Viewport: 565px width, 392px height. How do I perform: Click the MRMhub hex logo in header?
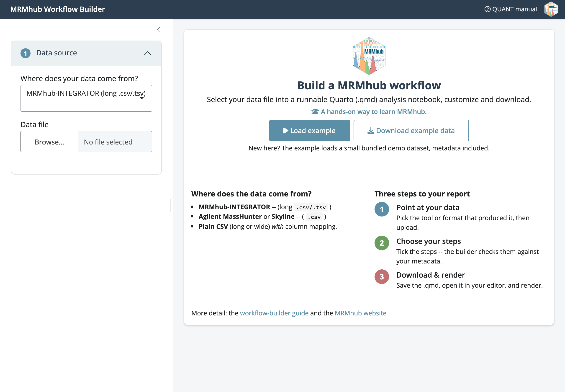coord(551,9)
